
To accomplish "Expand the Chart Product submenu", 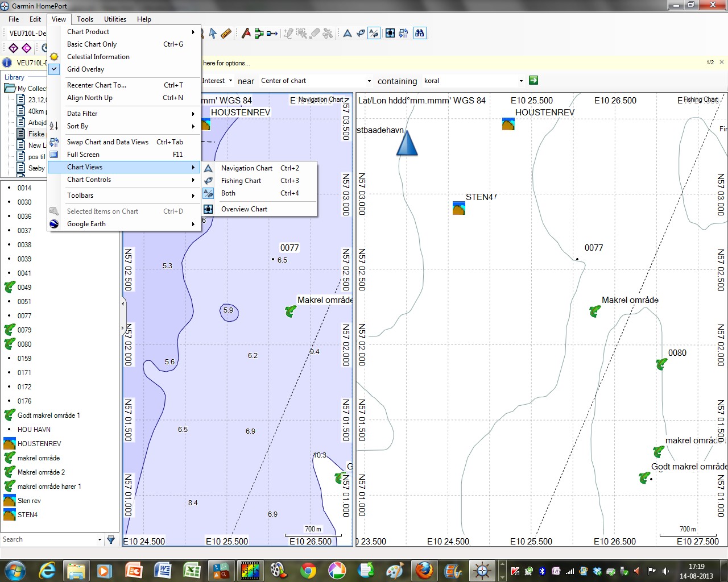I will [125, 32].
